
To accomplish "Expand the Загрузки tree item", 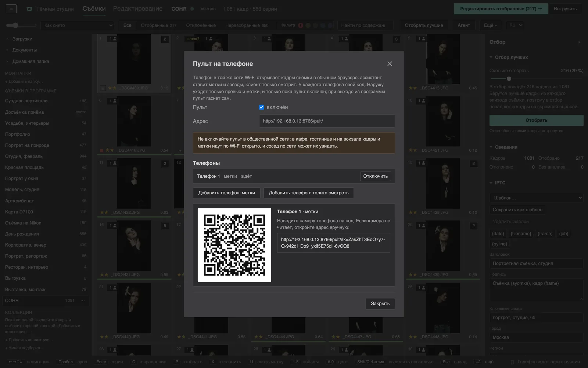I will tap(7, 39).
